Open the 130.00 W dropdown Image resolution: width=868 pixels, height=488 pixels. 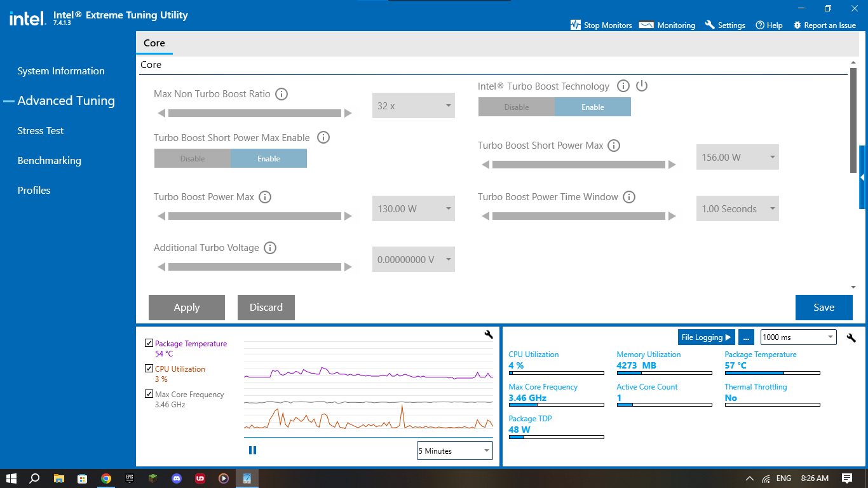click(414, 209)
